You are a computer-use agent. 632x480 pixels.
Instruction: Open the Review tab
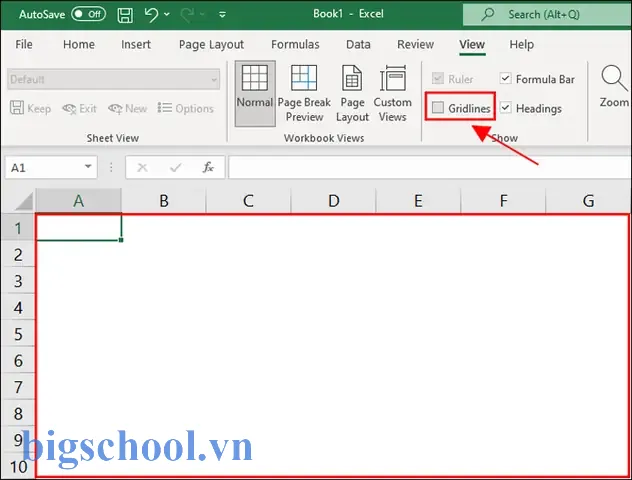tap(415, 44)
